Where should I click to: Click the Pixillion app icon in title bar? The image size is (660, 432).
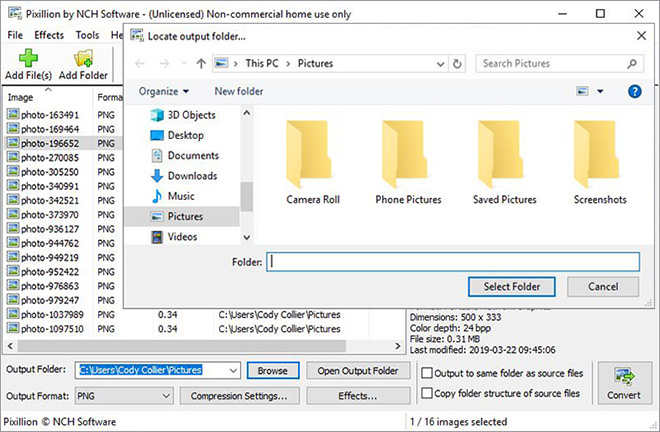coord(15,13)
